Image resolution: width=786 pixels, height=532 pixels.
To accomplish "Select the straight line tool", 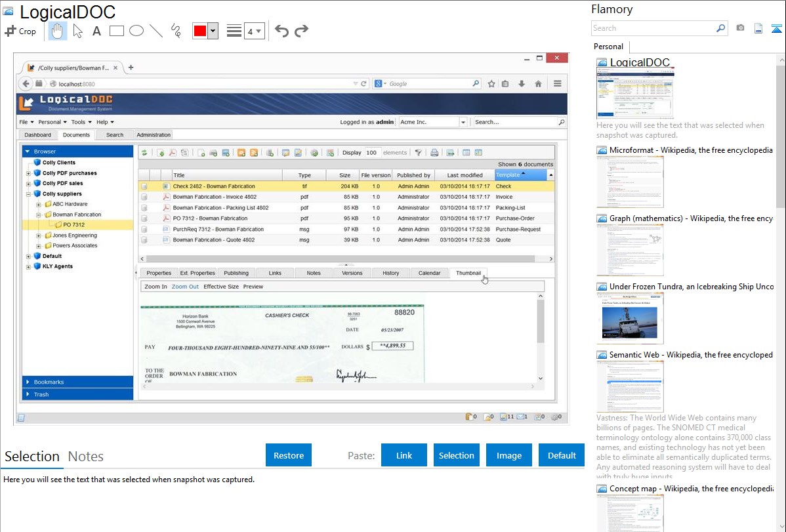I will click(156, 31).
